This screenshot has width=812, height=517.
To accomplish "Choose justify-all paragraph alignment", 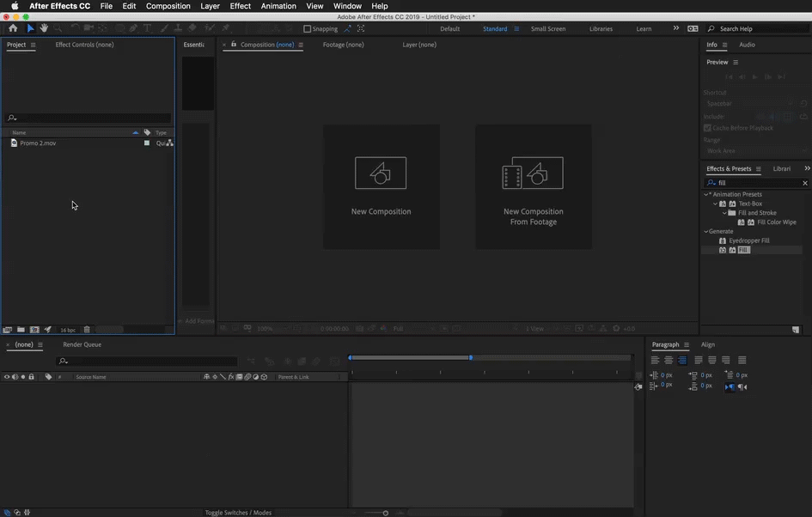I will [742, 360].
